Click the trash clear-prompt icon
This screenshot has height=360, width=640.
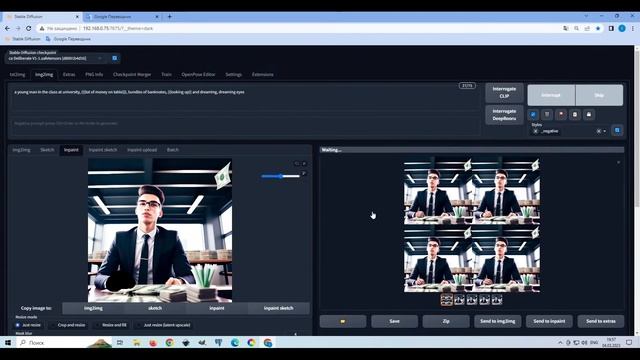pyautogui.click(x=547, y=115)
